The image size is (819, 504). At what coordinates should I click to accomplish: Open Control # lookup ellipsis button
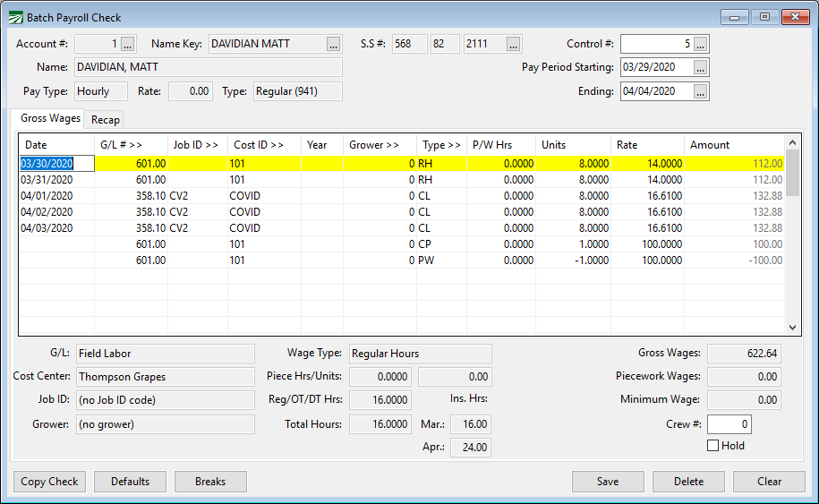[701, 44]
